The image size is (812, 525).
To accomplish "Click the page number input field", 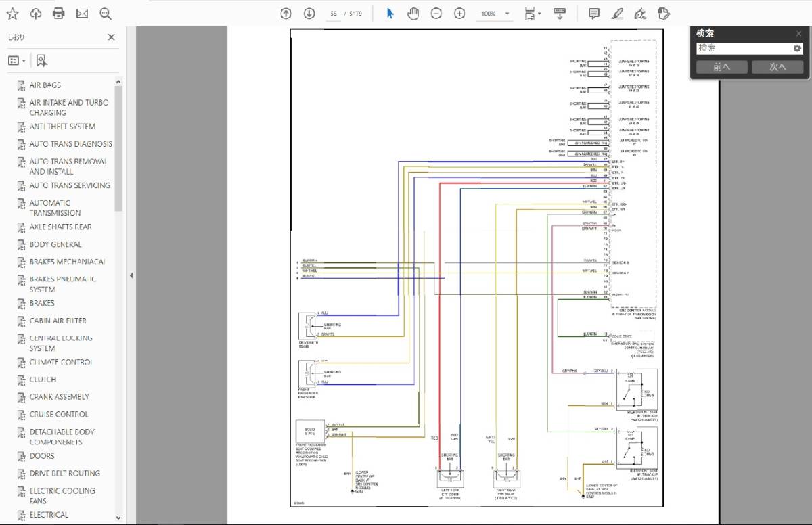I will (x=333, y=14).
